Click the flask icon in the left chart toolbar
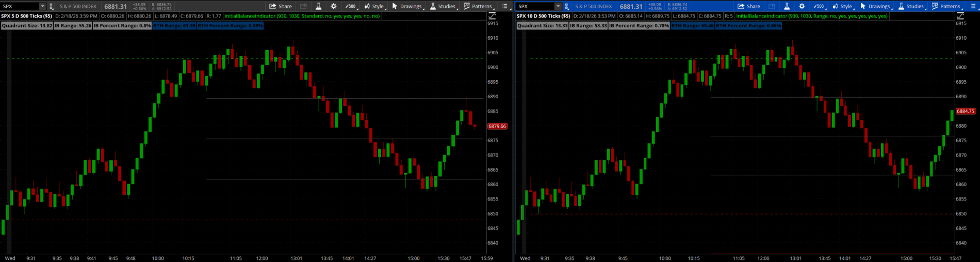 [318, 6]
